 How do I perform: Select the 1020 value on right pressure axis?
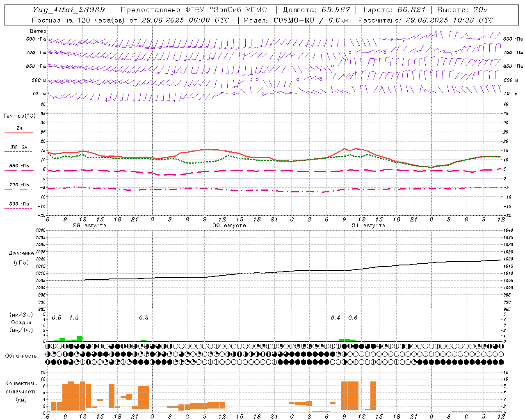508,259
